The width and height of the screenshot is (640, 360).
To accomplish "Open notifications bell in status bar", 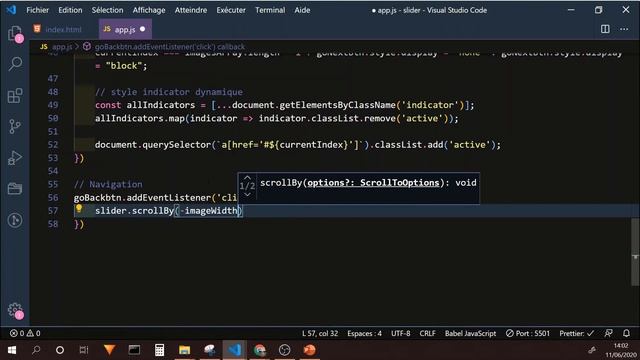I will click(x=626, y=333).
